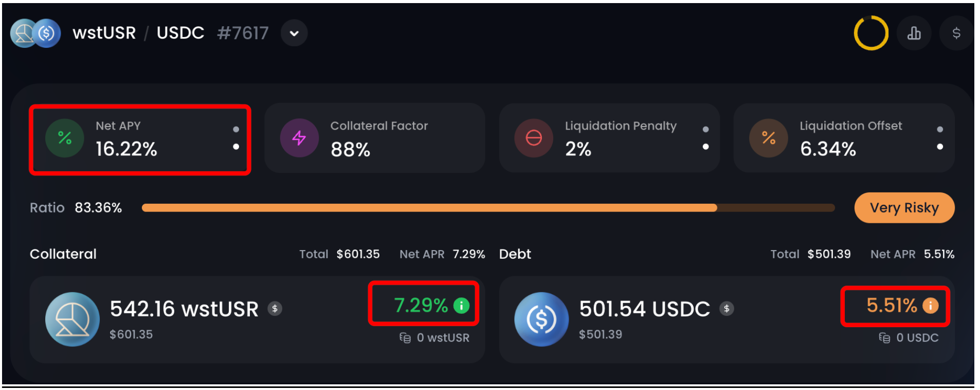This screenshot has height=390, width=980.
Task: Click the wstUSR / USDC vault title
Action: 138,33
